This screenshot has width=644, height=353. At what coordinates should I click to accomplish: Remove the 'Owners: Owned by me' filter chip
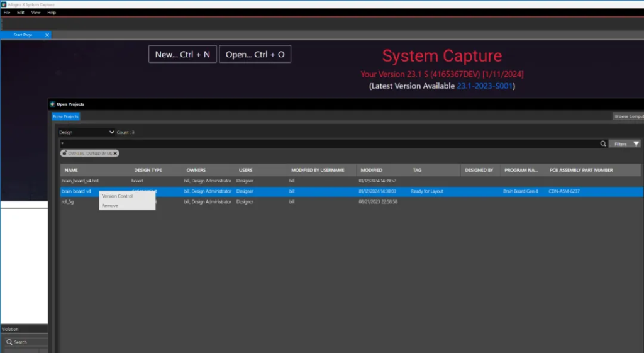[116, 153]
